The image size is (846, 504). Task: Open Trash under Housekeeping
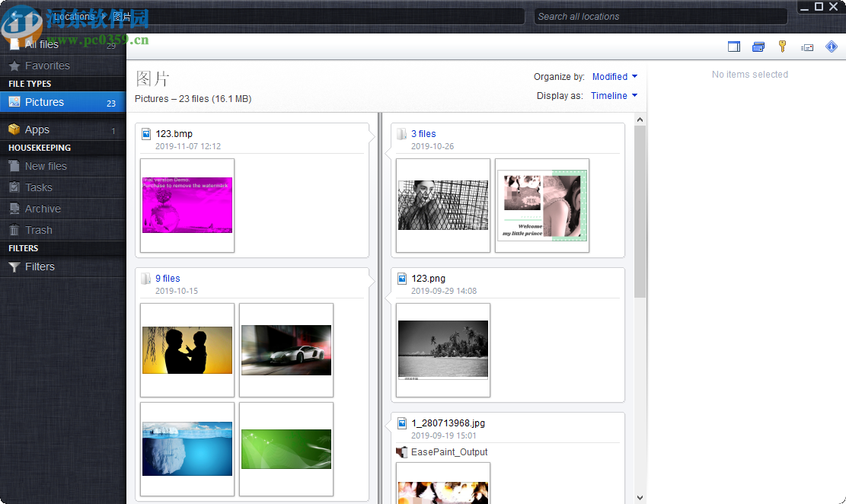(x=62, y=230)
